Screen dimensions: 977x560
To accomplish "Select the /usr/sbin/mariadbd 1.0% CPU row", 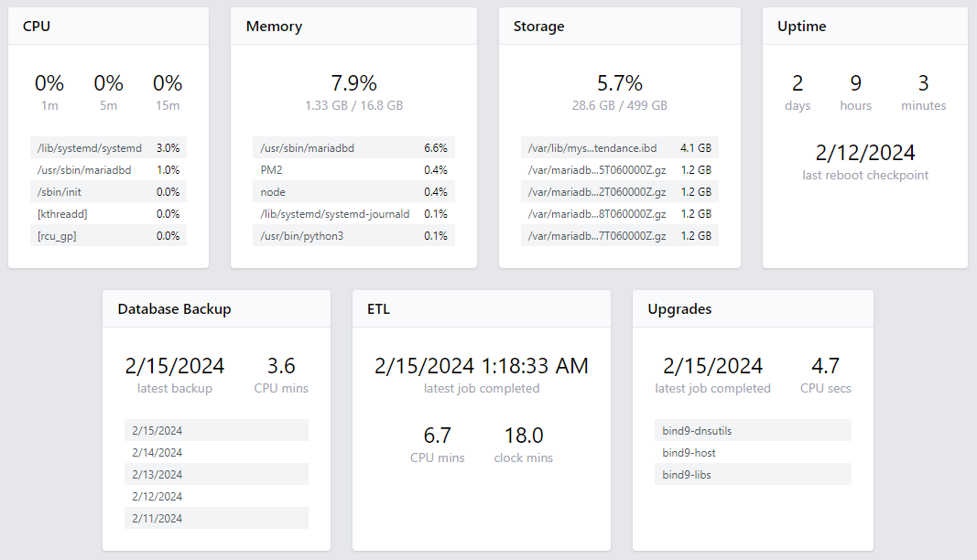I will (108, 170).
